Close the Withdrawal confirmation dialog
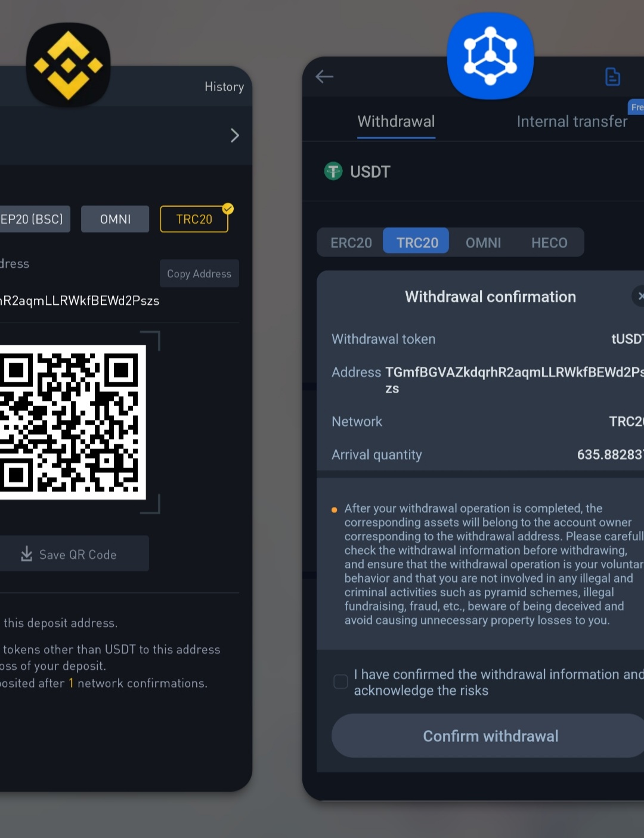Screen dimensions: 644x838 point(639,296)
